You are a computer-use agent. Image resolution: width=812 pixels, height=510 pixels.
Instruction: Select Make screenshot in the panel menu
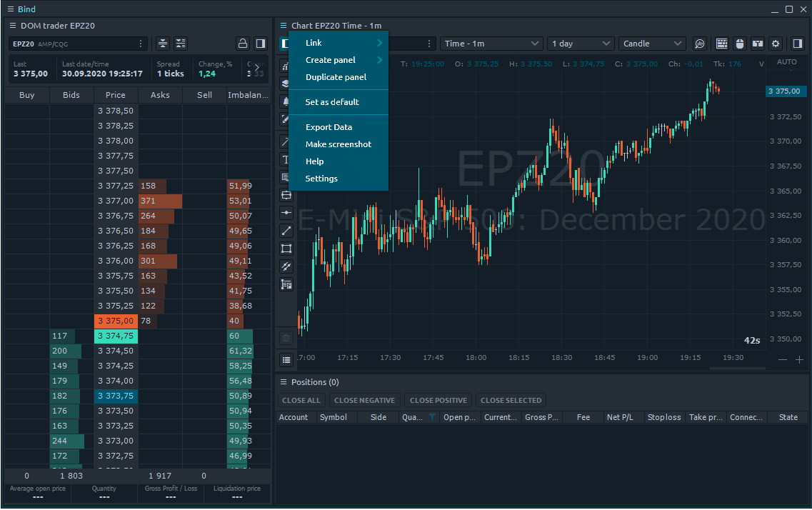338,144
